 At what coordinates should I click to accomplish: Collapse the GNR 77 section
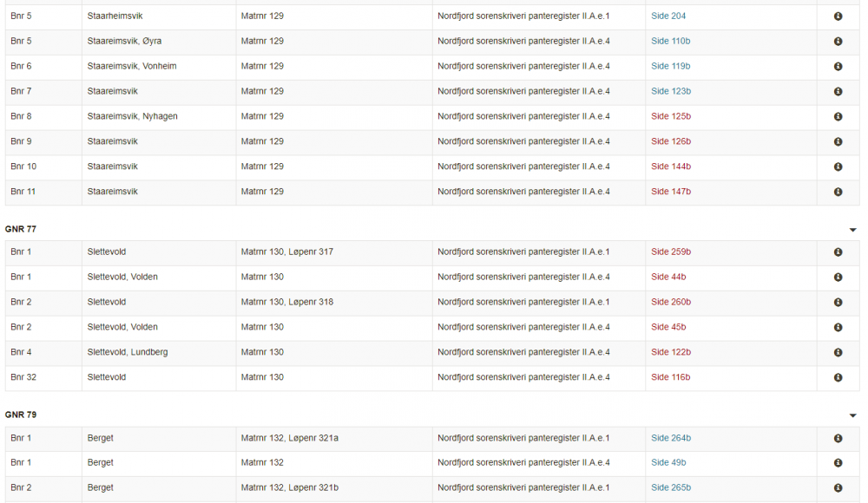[853, 230]
